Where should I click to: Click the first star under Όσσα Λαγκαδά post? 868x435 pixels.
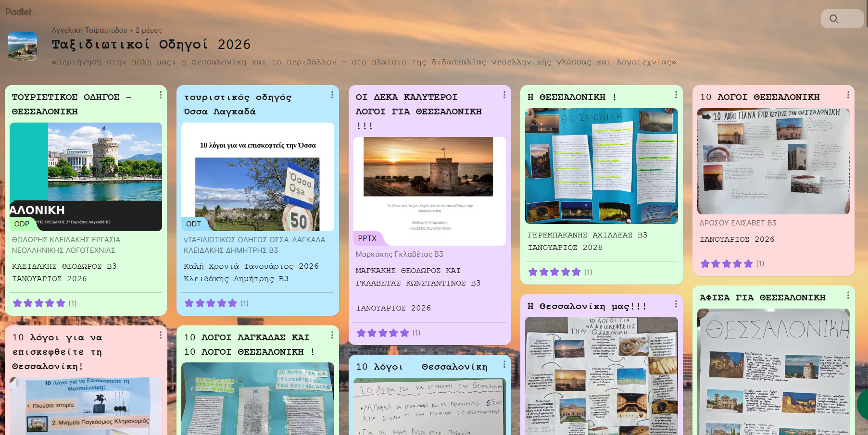189,303
